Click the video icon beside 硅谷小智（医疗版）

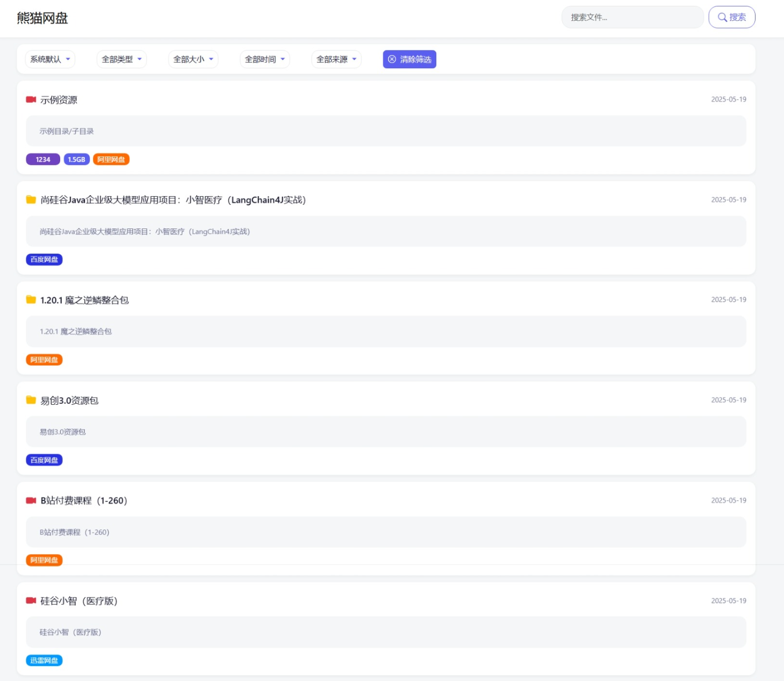coord(31,600)
